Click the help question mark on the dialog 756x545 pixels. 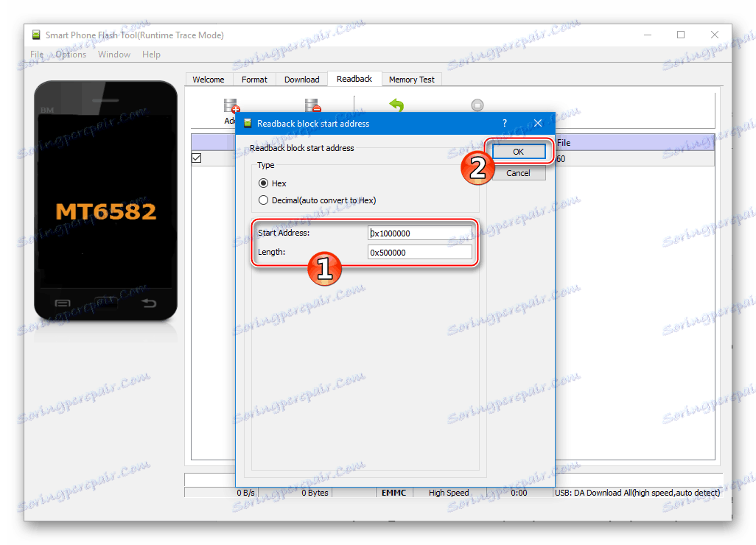pos(504,123)
